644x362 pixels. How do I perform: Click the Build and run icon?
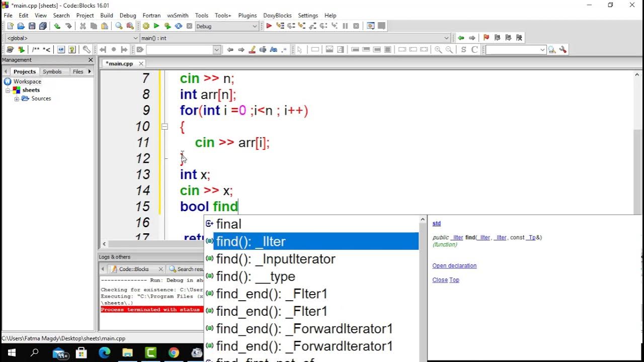point(168,26)
